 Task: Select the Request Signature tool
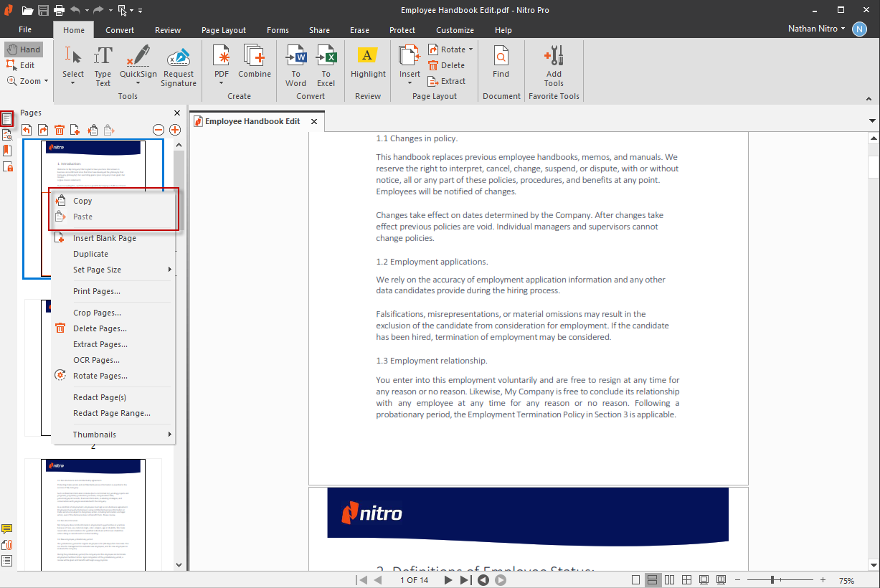click(x=178, y=65)
